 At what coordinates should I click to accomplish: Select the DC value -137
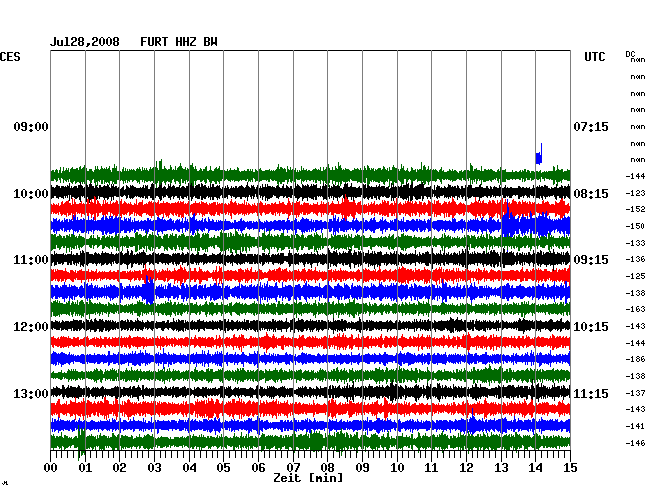tap(635, 393)
